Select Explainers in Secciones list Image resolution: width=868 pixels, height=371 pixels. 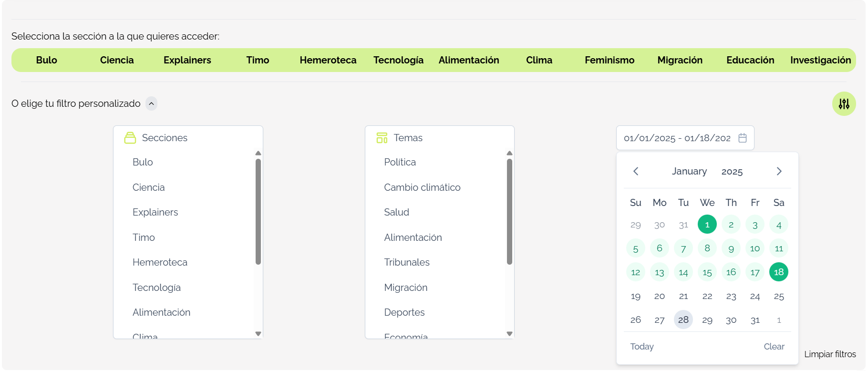point(155,212)
